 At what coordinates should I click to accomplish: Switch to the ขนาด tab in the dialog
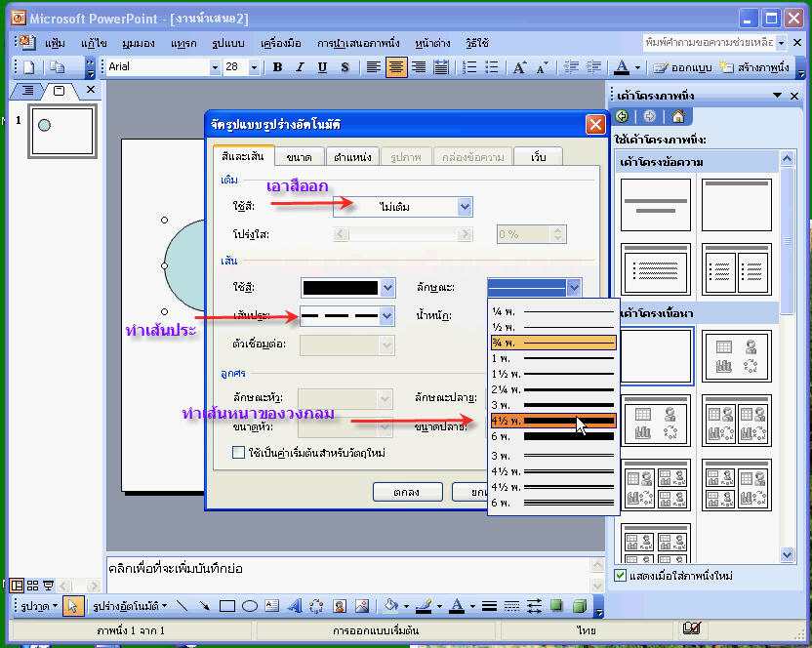pyautogui.click(x=300, y=157)
